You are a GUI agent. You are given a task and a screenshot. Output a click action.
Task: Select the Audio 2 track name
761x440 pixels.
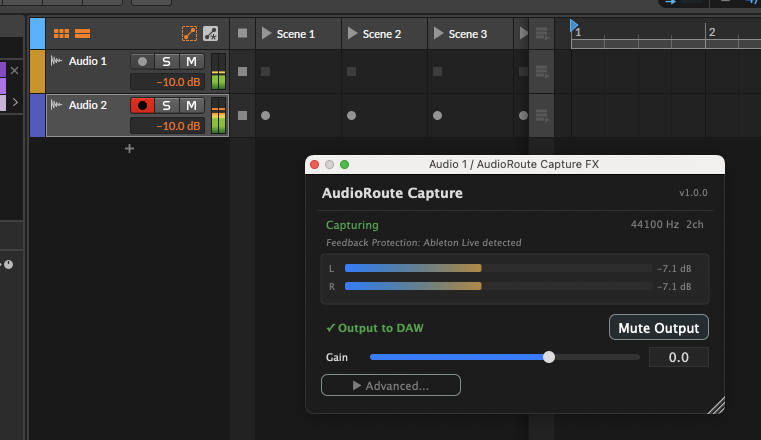click(x=87, y=105)
